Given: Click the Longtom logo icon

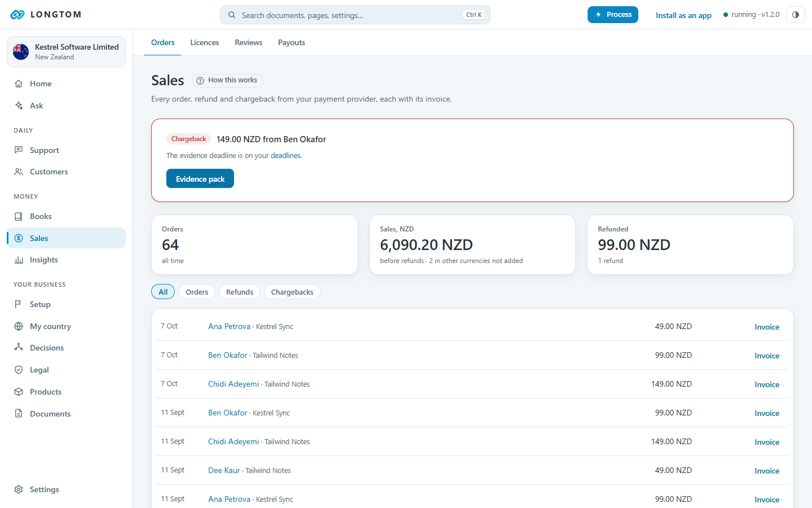Looking at the screenshot, I should 17,15.
